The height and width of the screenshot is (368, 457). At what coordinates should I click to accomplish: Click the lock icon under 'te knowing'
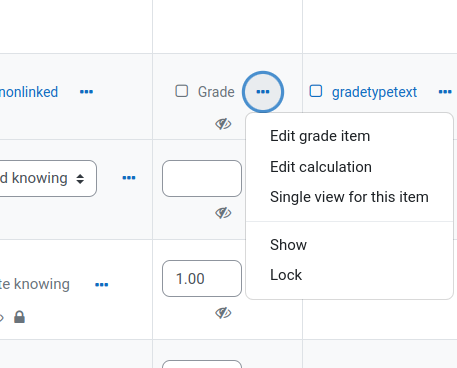click(19, 317)
